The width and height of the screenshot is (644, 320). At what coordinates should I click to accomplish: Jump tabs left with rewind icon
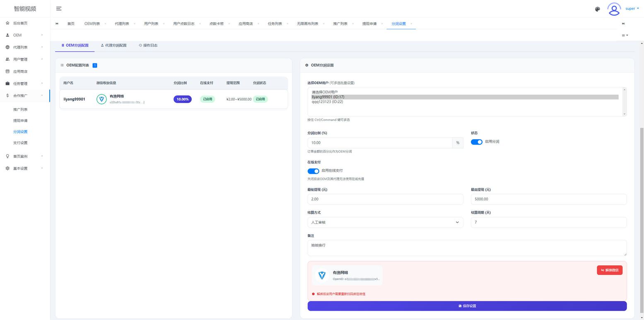pos(57,24)
